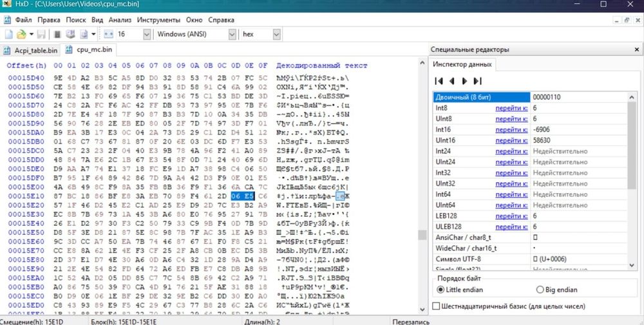Expand recent files arrow next to Open

pos(31,35)
